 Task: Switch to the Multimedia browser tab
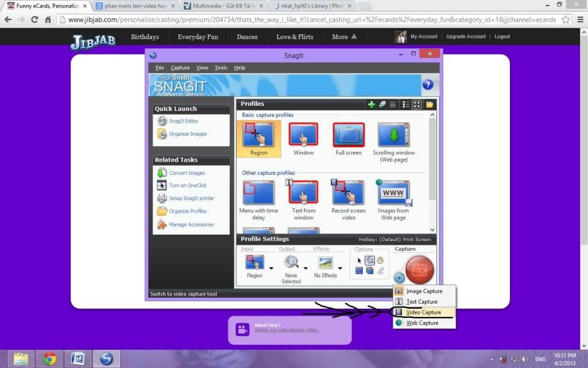(x=224, y=6)
